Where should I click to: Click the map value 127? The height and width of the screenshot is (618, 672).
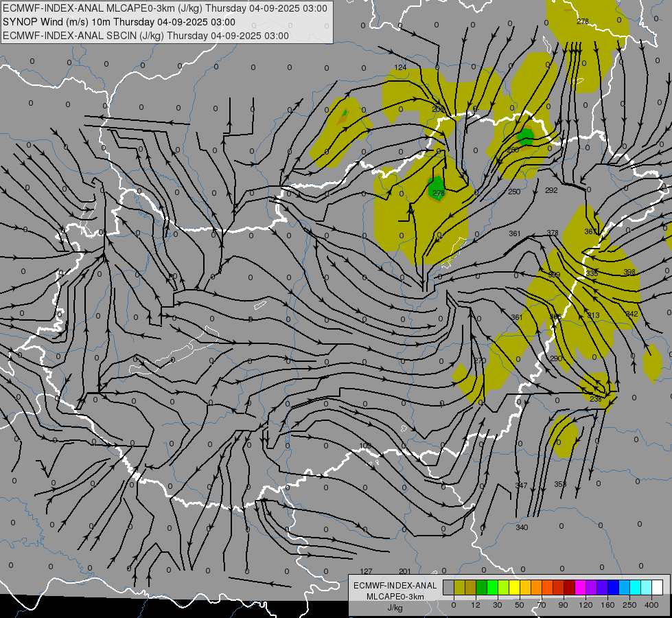(366, 571)
